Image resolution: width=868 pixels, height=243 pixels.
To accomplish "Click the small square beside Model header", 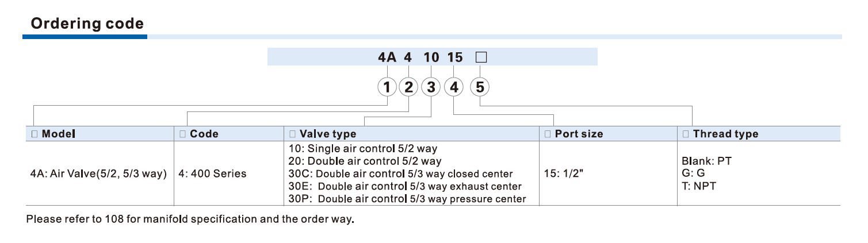I will pyautogui.click(x=34, y=134).
